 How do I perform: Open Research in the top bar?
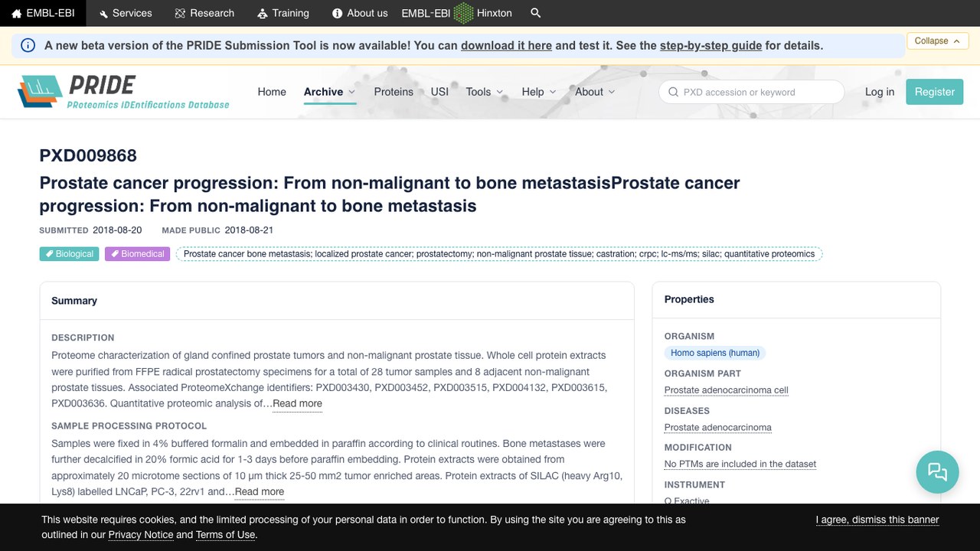point(204,13)
